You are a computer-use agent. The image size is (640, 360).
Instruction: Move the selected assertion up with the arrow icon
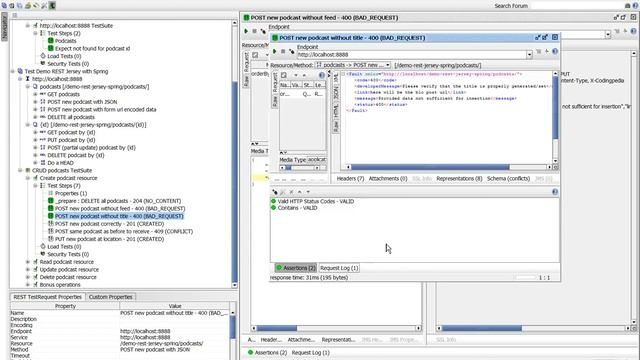click(x=300, y=192)
